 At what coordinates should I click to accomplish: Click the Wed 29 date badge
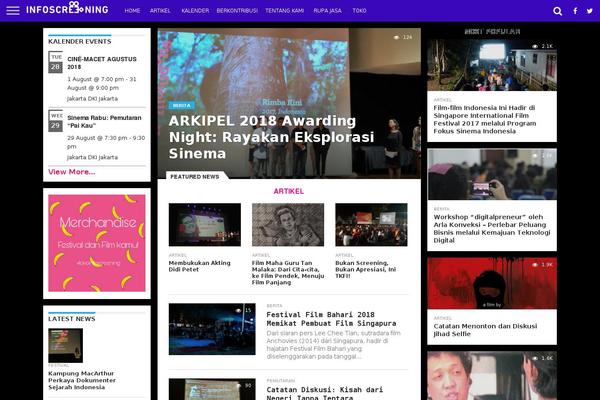point(55,121)
